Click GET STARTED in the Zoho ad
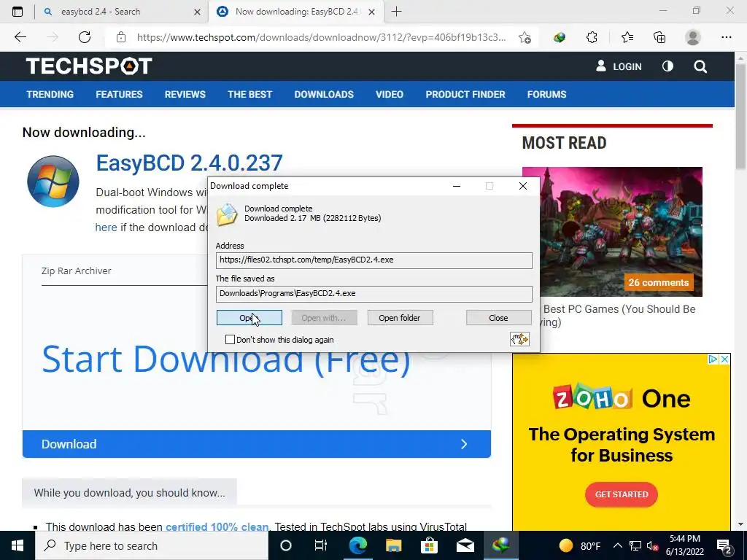 click(622, 494)
